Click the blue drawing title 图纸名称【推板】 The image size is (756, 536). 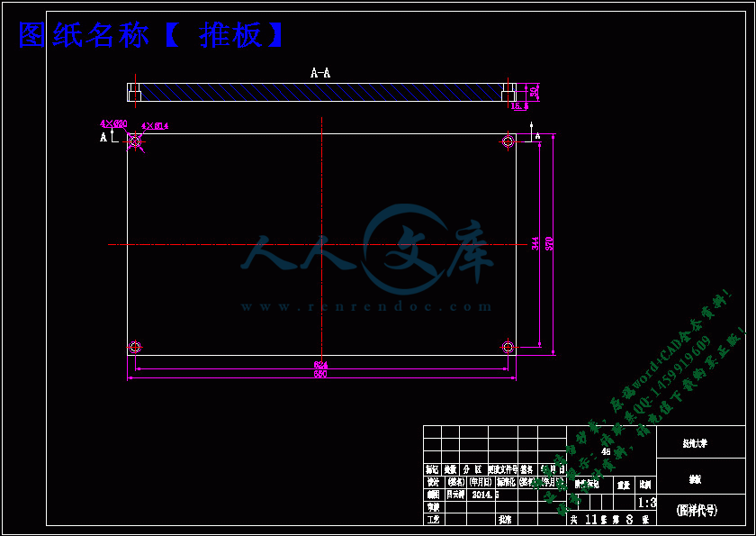pos(150,35)
